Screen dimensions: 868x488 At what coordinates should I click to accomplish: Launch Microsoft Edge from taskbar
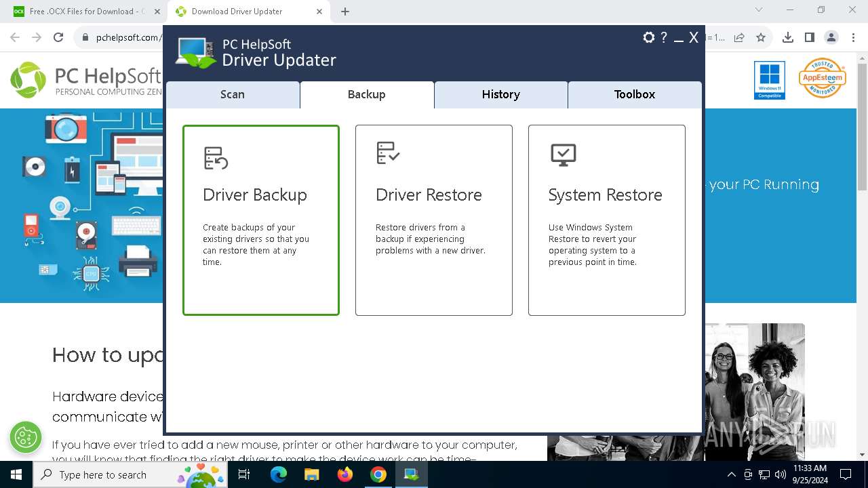pos(279,474)
